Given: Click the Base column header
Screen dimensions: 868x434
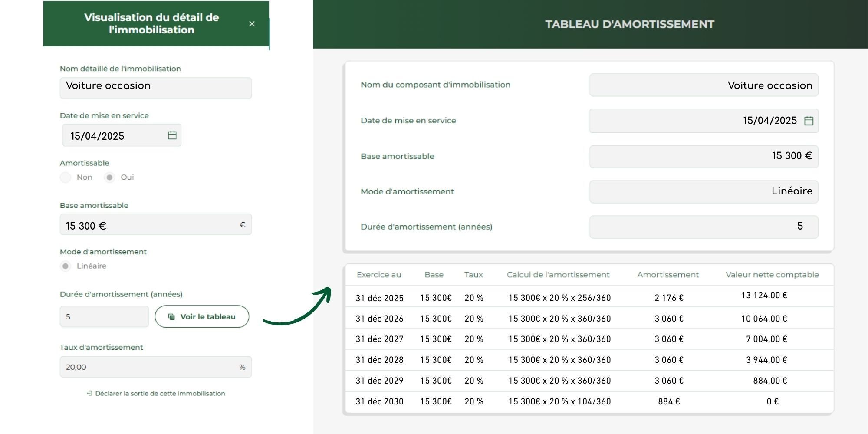Looking at the screenshot, I should tap(434, 275).
